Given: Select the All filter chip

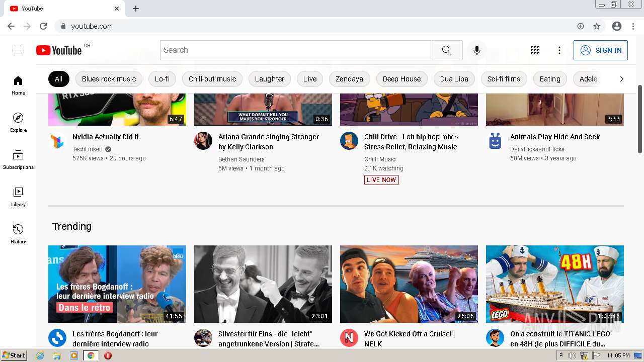Looking at the screenshot, I should point(59,79).
